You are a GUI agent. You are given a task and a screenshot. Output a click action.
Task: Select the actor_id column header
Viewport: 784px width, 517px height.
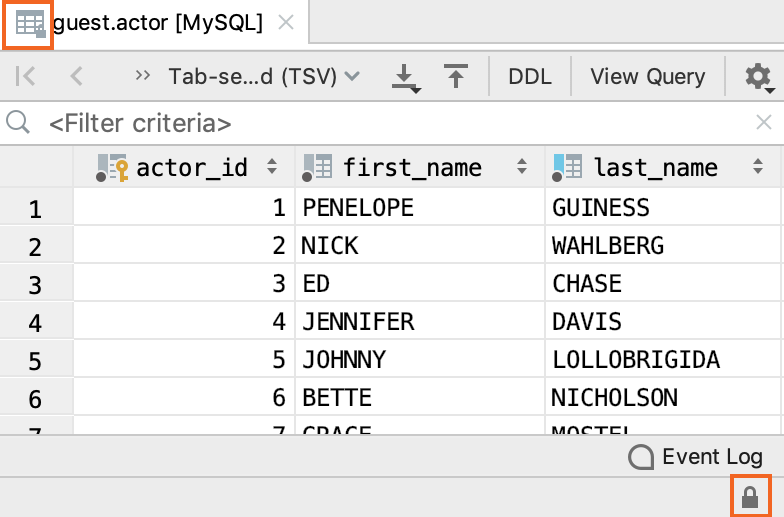[x=184, y=167]
